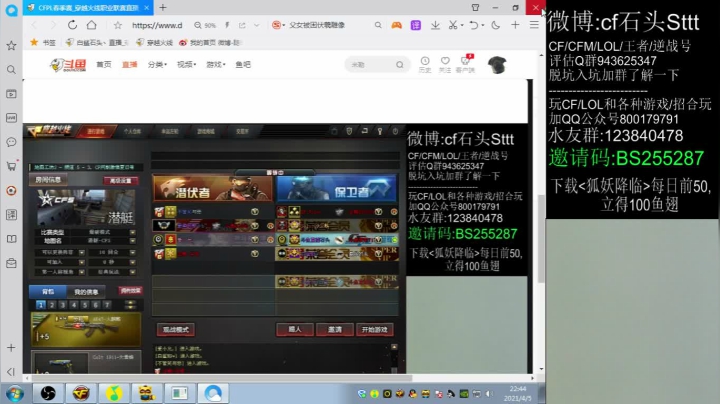Click the Douyu search input field

[372, 65]
